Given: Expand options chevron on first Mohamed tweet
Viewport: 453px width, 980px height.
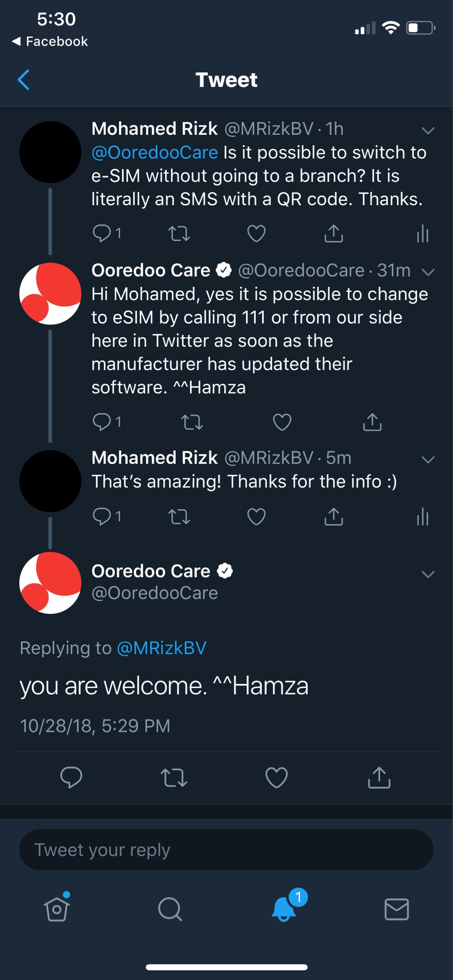Looking at the screenshot, I should tap(428, 130).
